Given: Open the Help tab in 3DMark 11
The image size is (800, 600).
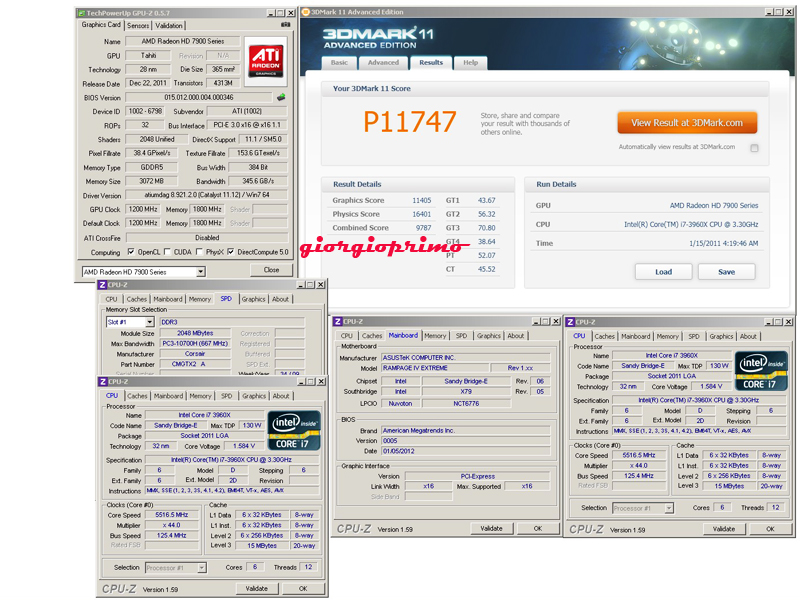Looking at the screenshot, I should 470,63.
